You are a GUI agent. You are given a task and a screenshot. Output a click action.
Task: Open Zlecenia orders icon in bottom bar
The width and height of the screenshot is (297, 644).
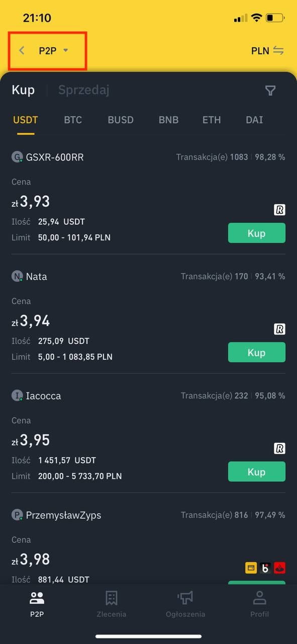coord(112,598)
